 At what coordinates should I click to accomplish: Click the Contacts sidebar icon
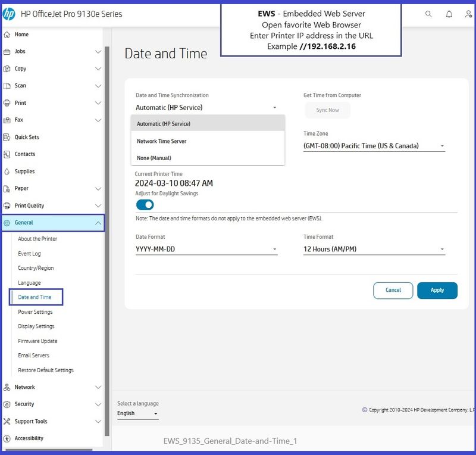tap(7, 154)
